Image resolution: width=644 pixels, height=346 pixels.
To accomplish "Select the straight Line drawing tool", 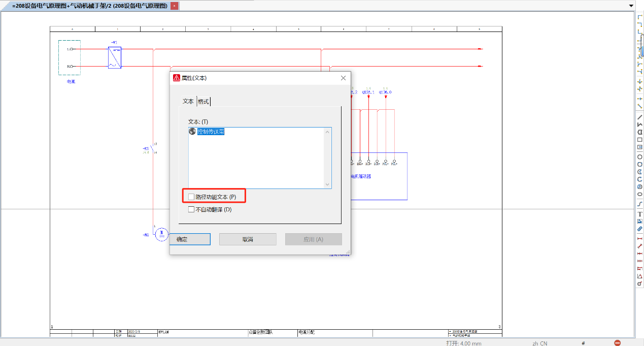I will pyautogui.click(x=639, y=117).
